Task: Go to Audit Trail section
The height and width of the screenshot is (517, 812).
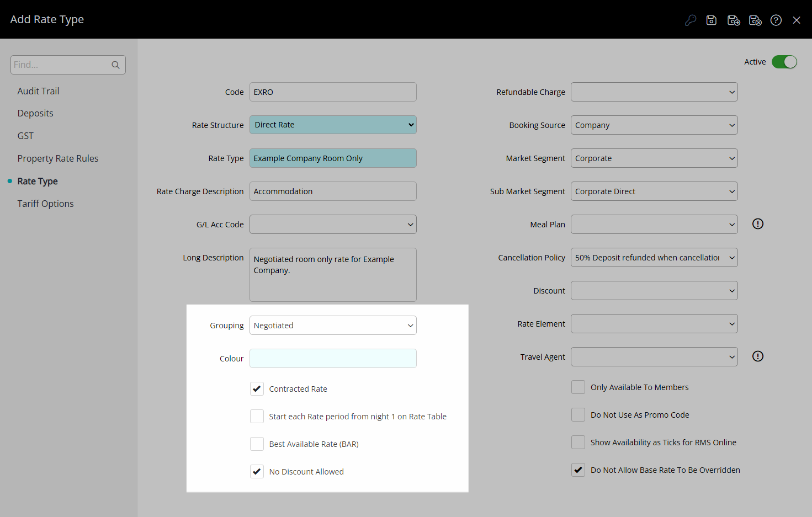Action: tap(38, 91)
